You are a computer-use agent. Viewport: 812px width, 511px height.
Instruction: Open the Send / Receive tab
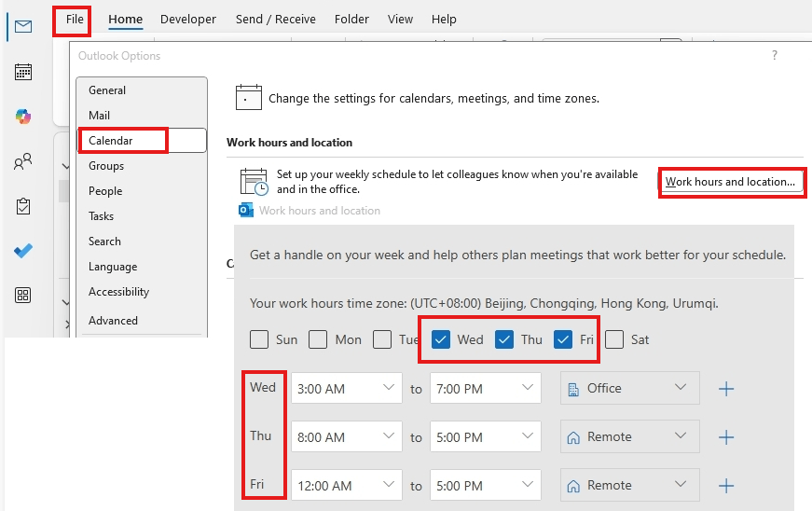point(276,20)
